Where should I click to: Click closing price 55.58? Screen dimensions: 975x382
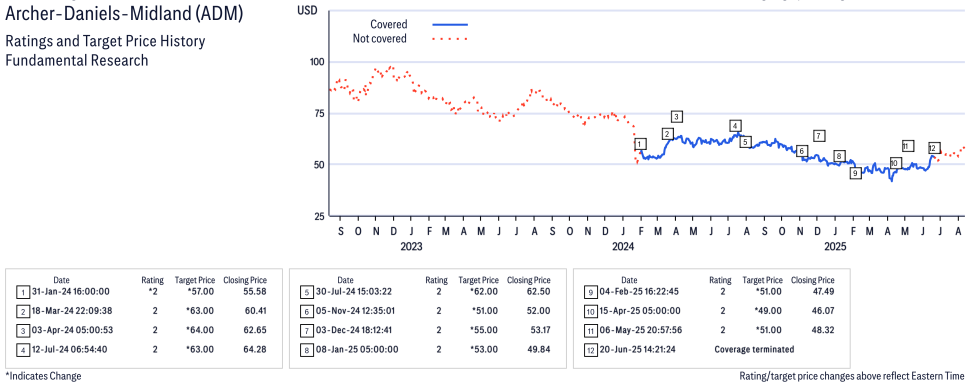point(255,291)
